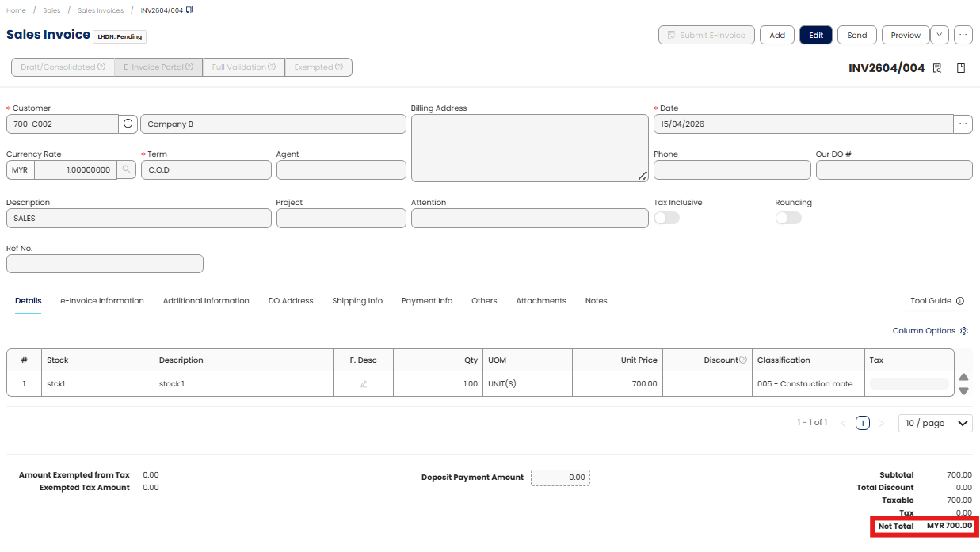The image size is (980, 552).
Task: Click the LHDN: Pending status badge
Action: (120, 36)
